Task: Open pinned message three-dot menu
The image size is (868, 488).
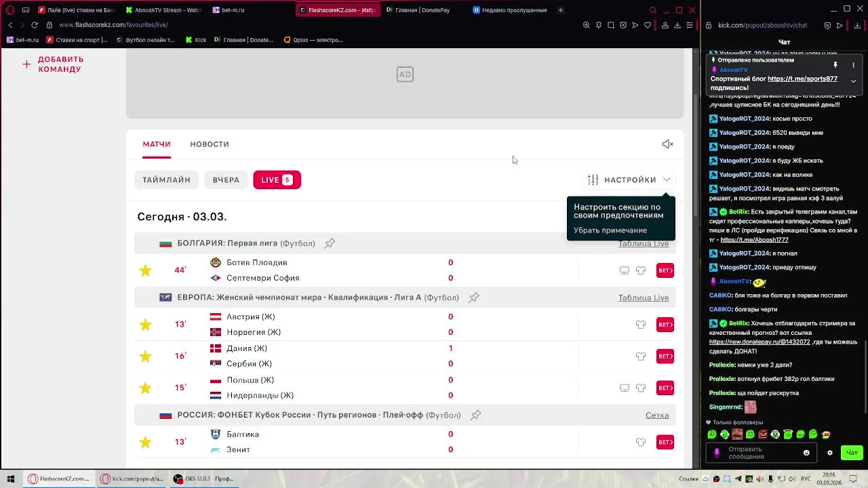Action: point(854,65)
